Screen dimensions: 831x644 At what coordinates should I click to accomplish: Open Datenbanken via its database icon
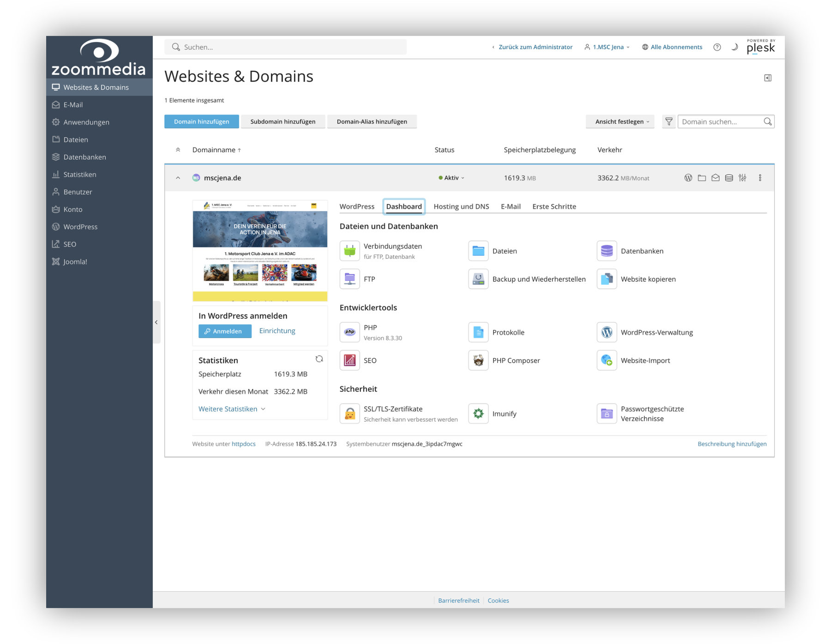pos(607,250)
